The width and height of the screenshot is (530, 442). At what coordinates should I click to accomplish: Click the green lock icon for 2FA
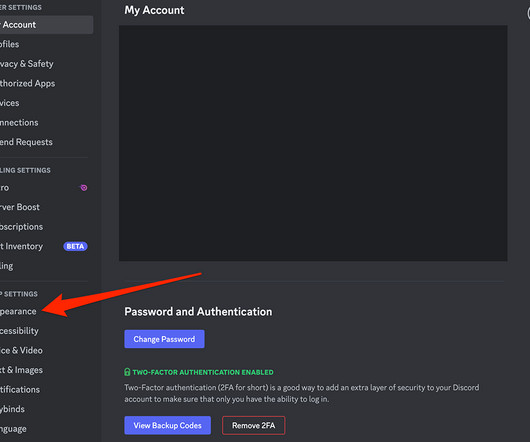click(x=127, y=372)
